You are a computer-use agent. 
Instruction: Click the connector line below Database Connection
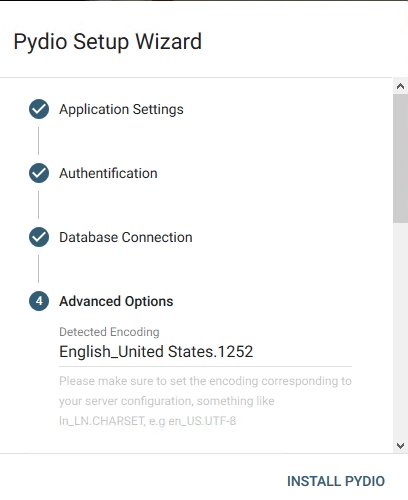pos(38,269)
